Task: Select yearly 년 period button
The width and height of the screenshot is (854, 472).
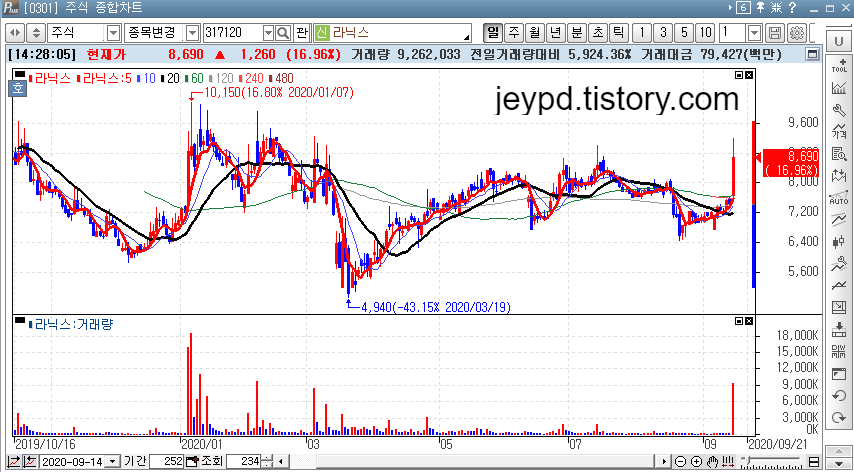Action: click(x=555, y=33)
